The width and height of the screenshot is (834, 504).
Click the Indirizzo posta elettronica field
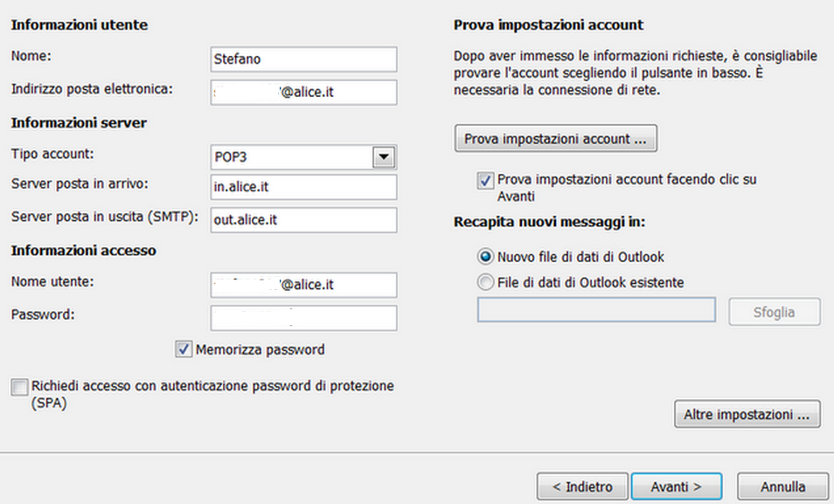[303, 92]
